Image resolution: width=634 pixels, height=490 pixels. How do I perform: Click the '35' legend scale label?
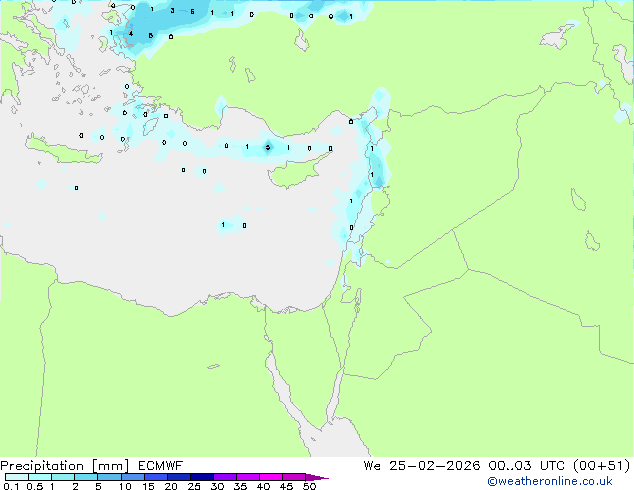[x=240, y=486]
